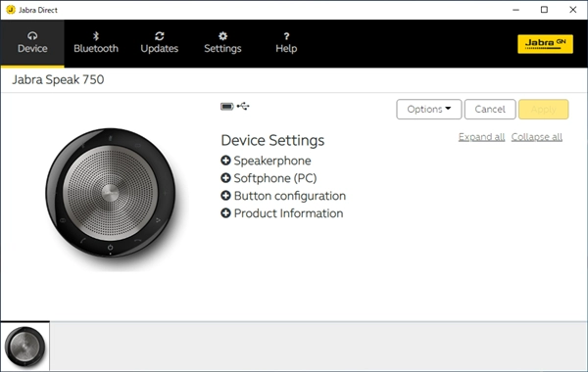Viewport: 588px width, 372px height.
Task: Maximize the Jabra Direct window
Action: [544, 10]
